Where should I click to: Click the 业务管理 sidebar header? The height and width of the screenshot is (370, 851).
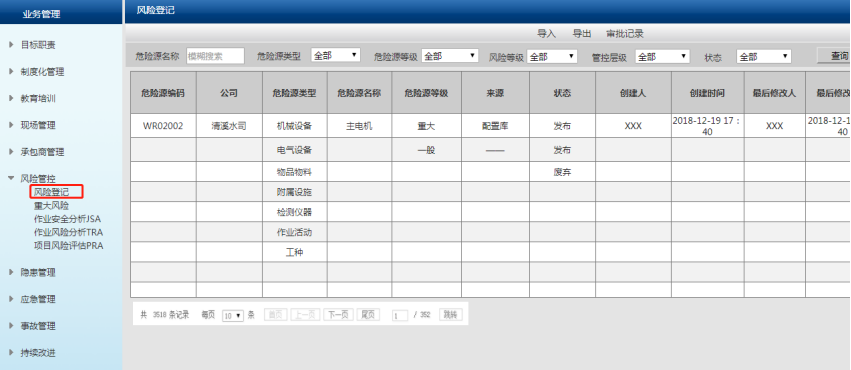[41, 15]
